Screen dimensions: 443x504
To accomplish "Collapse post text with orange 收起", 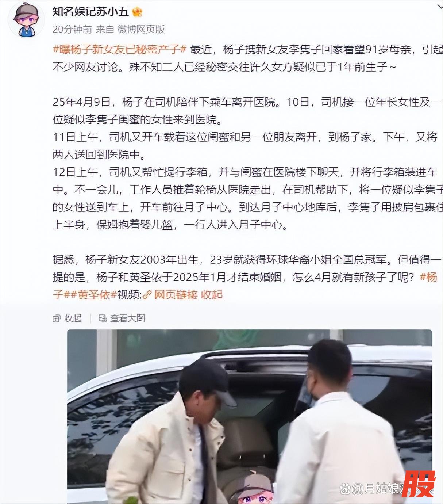I will click(212, 295).
